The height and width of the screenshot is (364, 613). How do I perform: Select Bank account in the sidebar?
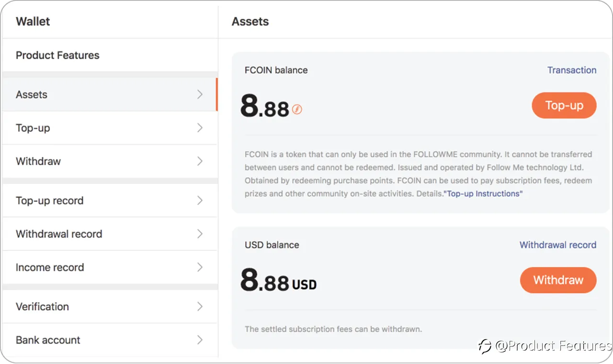[110, 340]
